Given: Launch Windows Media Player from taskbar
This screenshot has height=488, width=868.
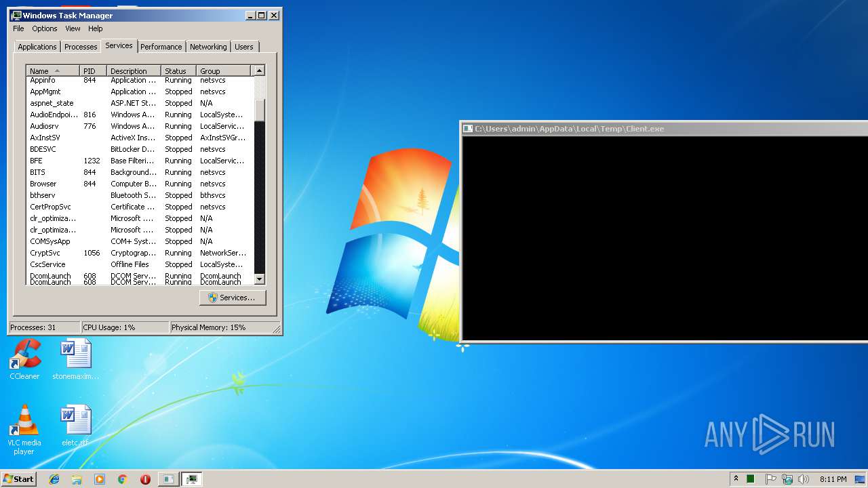Looking at the screenshot, I should coord(100,479).
